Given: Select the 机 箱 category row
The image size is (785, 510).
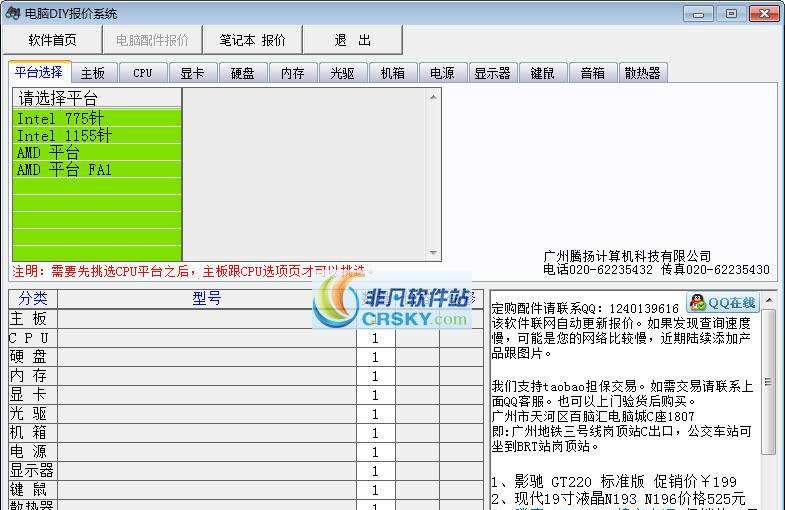Looking at the screenshot, I should 33,433.
